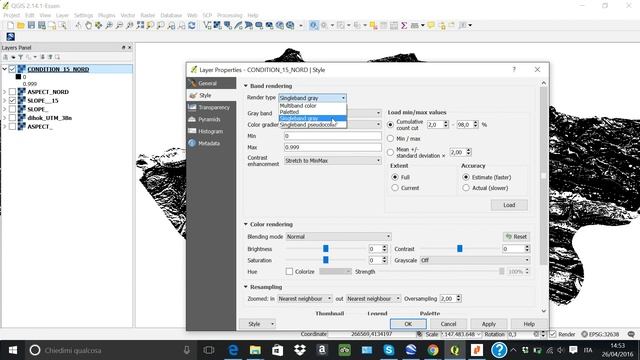Toggle the Map Tips speech bubble icon

(x=431, y=25)
